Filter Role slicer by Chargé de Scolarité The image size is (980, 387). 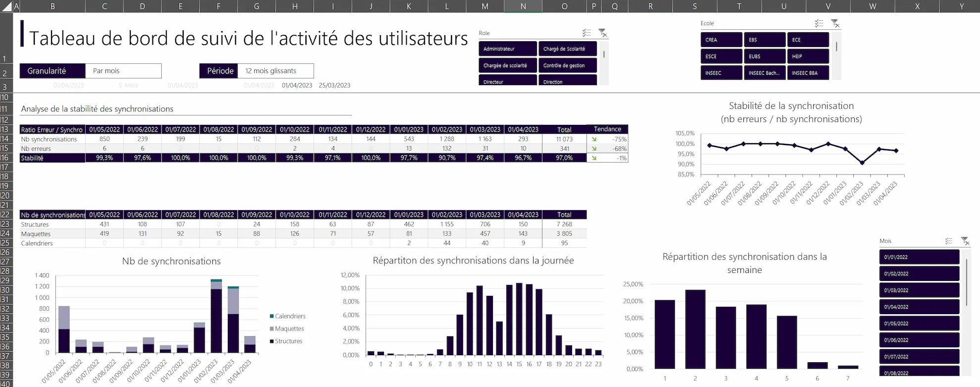click(568, 49)
